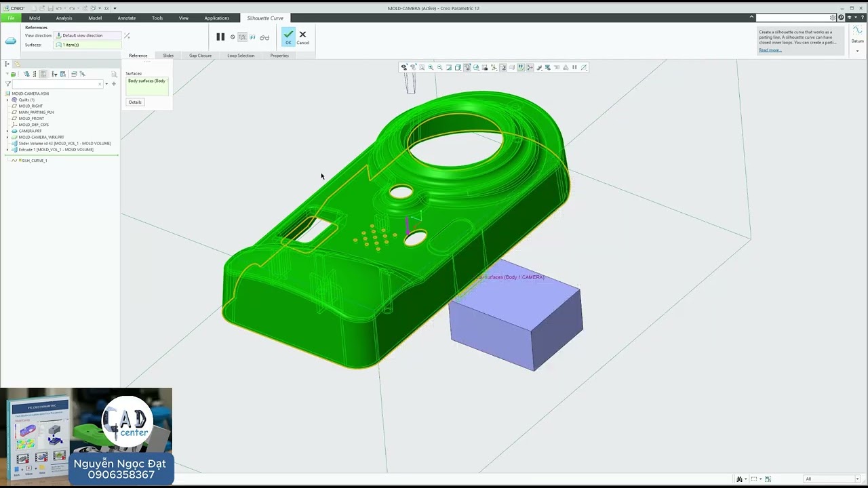Click the Surfaces 1 item(s) collector
Image resolution: width=868 pixels, height=488 pixels.
click(87, 45)
